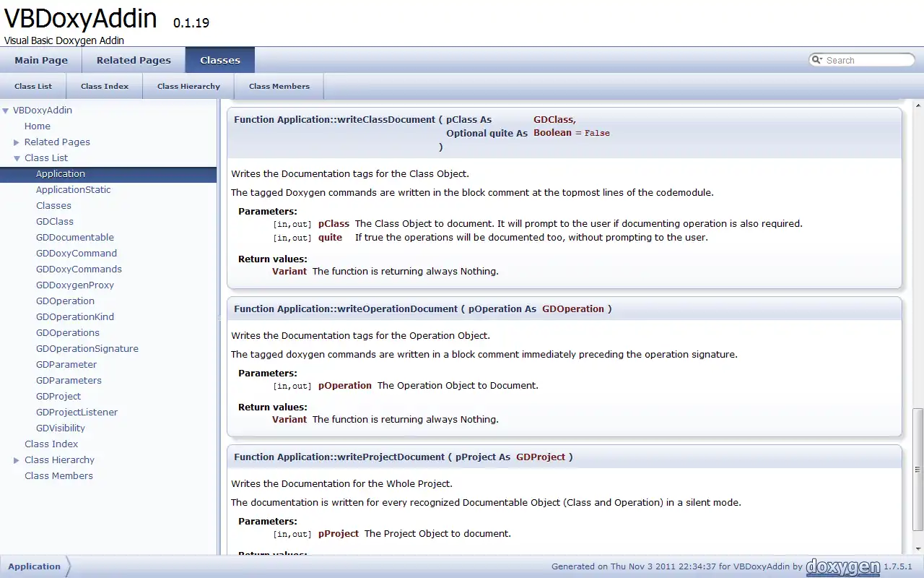Viewport: 924px width, 578px height.
Task: Switch to the Class Index subtab
Action: point(105,86)
